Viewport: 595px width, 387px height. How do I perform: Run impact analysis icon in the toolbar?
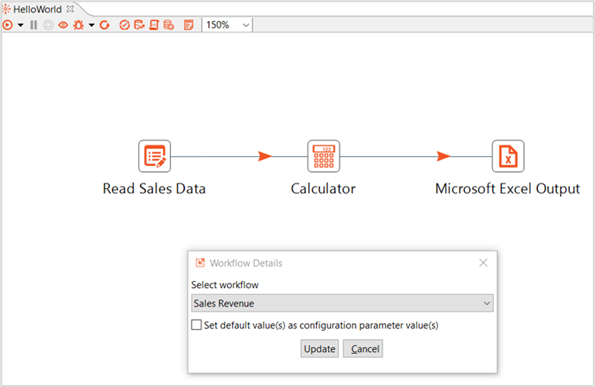click(x=139, y=25)
